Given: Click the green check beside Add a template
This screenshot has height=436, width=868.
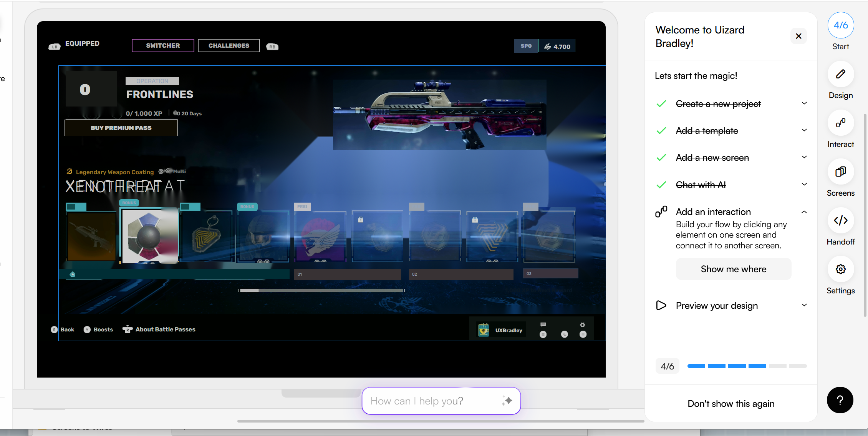Looking at the screenshot, I should 661,131.
